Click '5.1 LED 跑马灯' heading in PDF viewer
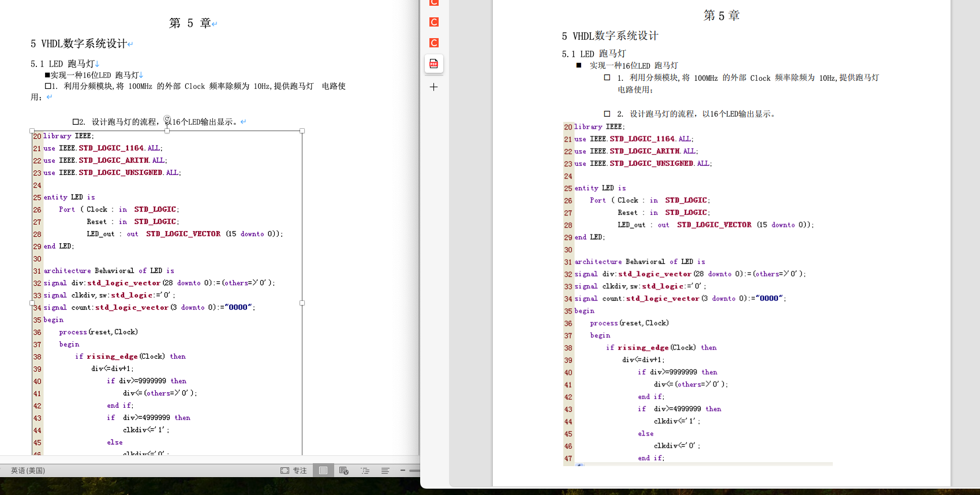 tap(594, 54)
